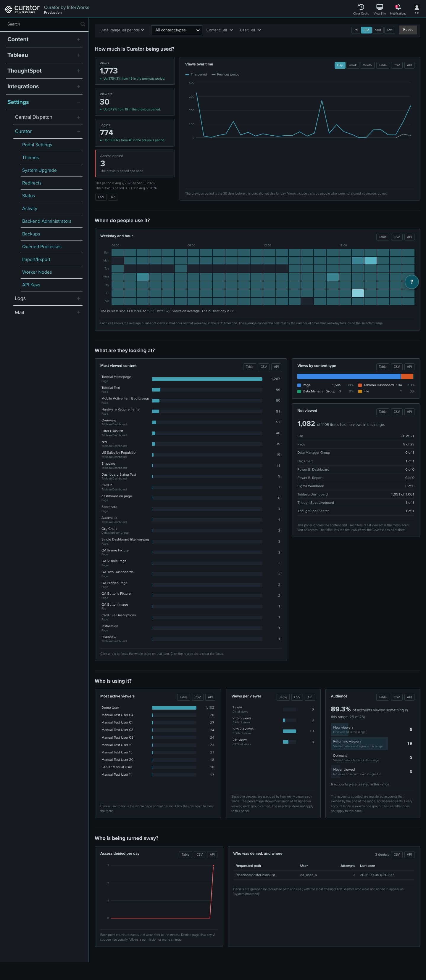
Task: Select the 30d range toggle
Action: point(366,30)
